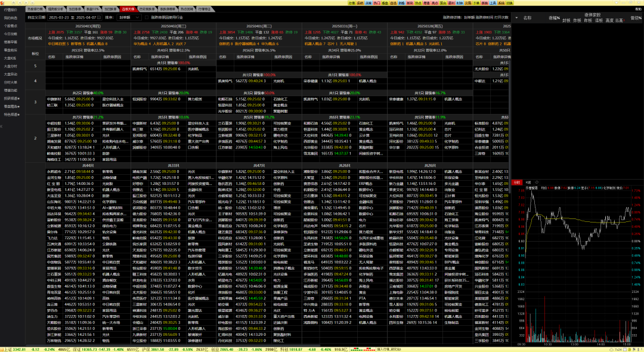Click 打开次数 label in 涨跌停详情 legend
644x352 pixels.
click(x=501, y=17)
